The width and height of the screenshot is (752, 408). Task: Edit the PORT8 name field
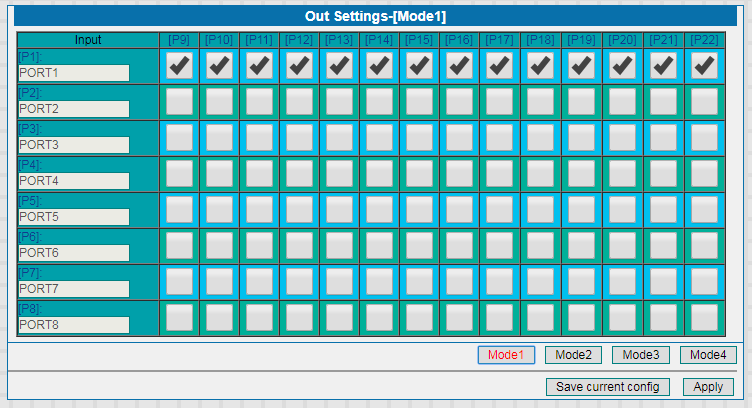pos(74,325)
